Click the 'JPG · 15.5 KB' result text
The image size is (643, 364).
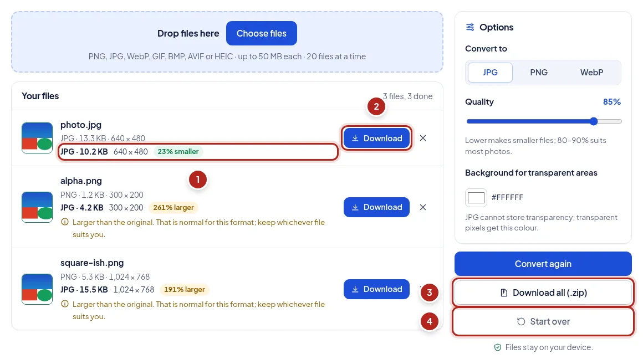pos(84,290)
